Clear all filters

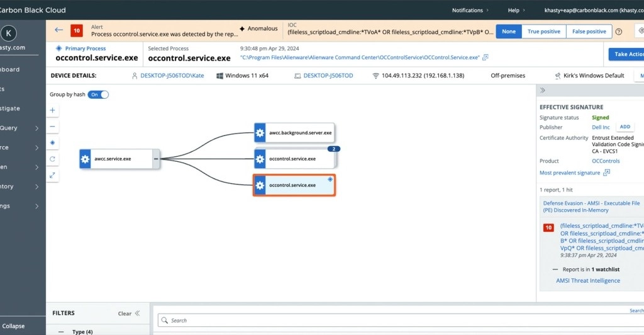pyautogui.click(x=125, y=314)
